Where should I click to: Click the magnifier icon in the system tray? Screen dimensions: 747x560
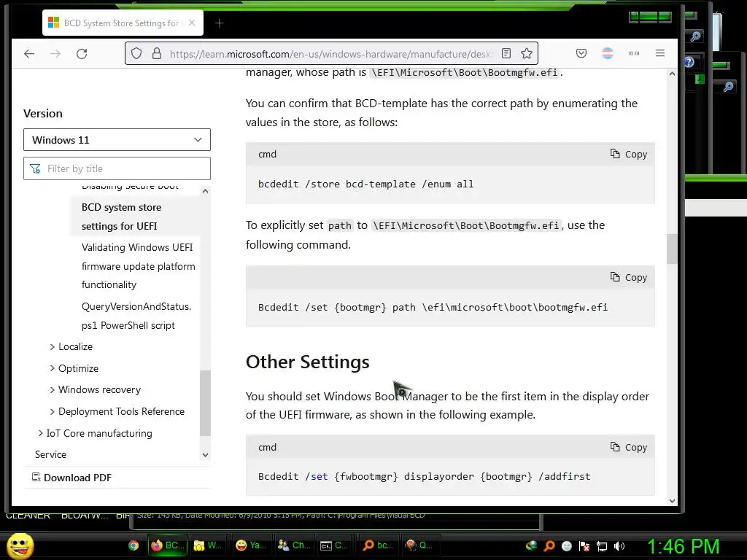pos(549,546)
